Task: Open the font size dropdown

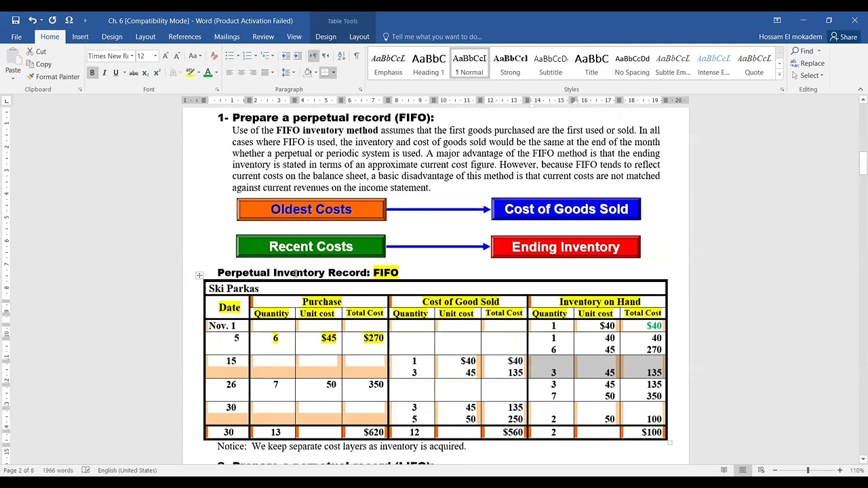Action: [155, 56]
